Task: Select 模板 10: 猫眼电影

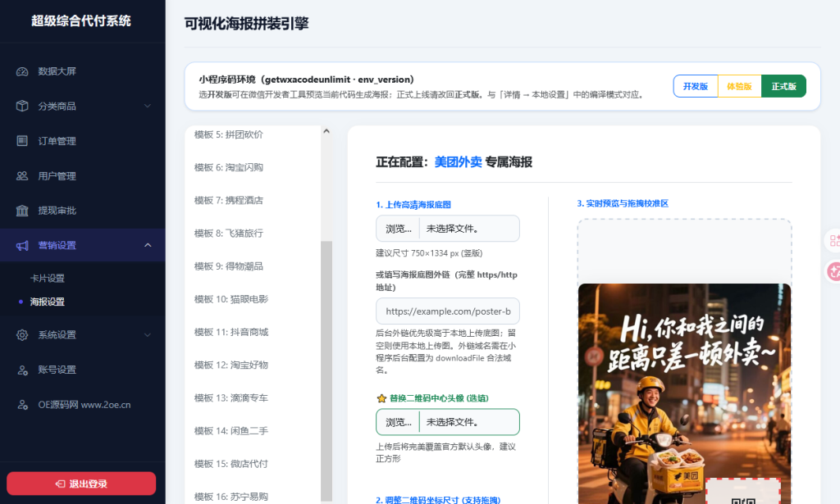Action: point(231,299)
